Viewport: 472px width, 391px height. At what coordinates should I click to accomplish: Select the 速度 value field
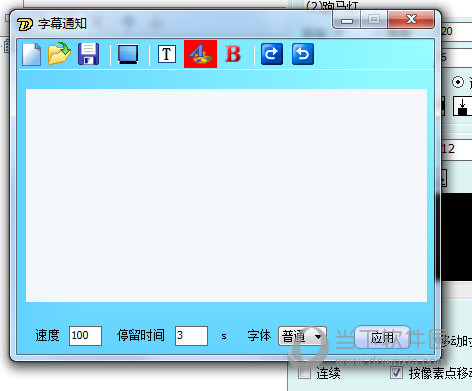click(x=85, y=336)
